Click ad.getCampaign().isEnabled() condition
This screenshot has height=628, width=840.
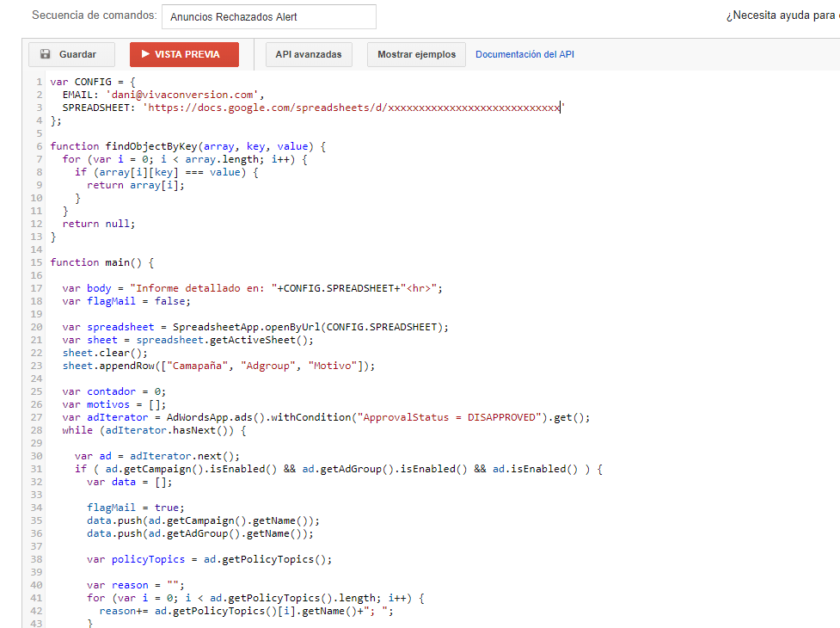191,469
